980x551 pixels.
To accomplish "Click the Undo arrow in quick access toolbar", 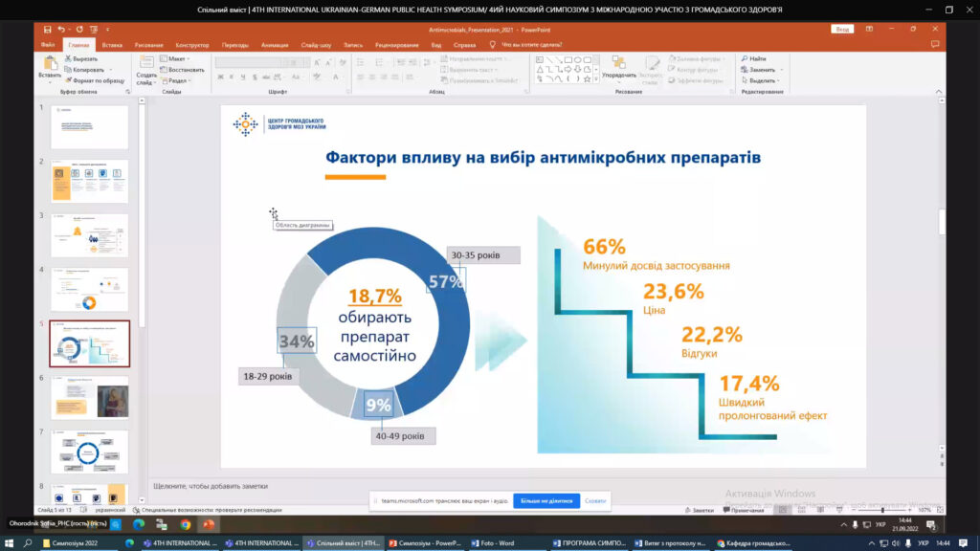I will 61,30.
